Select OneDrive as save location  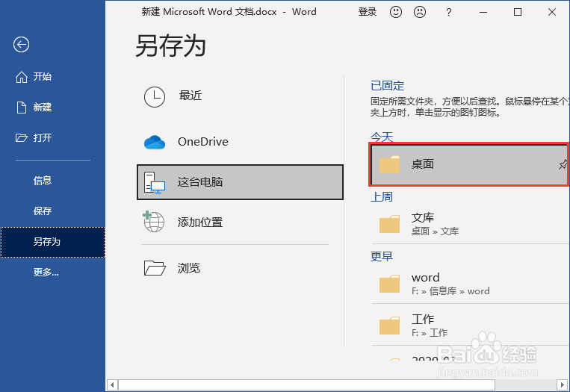click(240, 142)
